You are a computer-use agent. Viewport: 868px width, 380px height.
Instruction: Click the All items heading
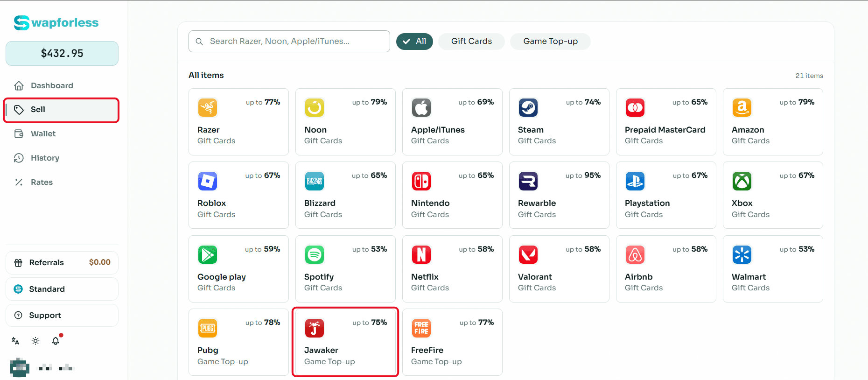click(x=206, y=75)
